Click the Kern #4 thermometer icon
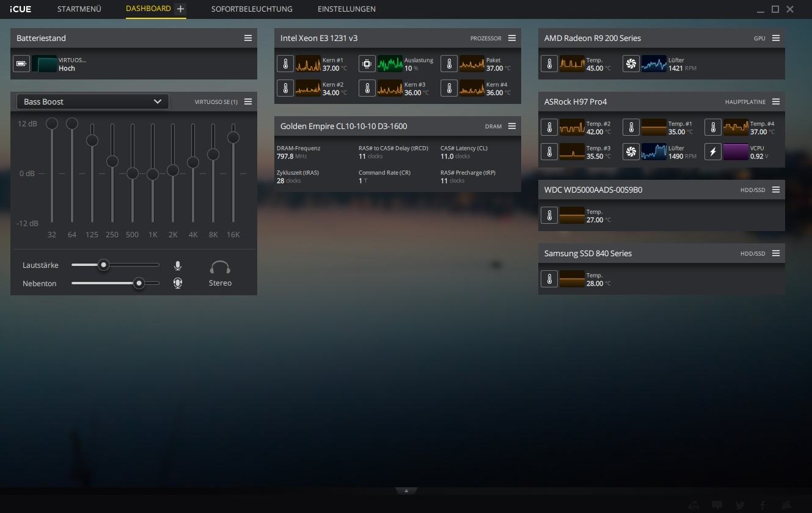The image size is (812, 513). click(x=449, y=88)
